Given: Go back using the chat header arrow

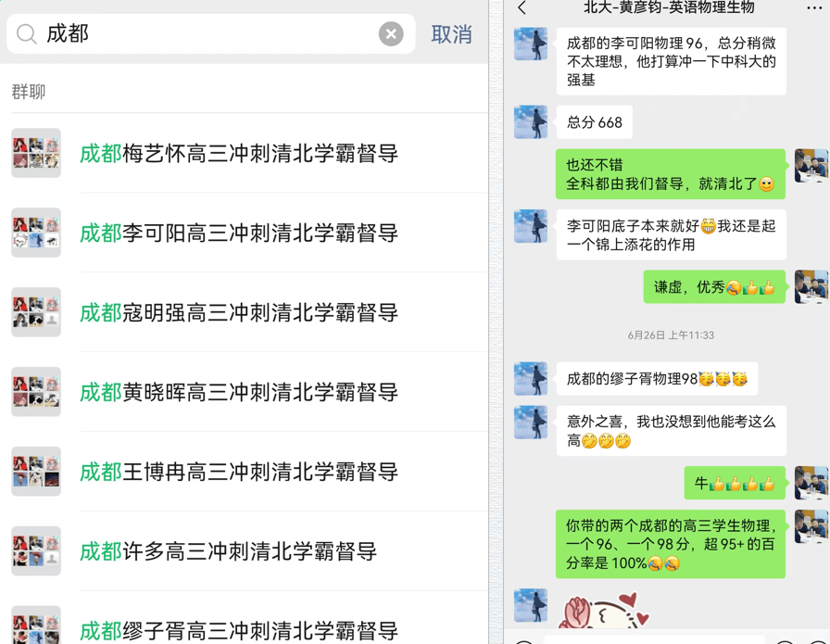Looking at the screenshot, I should 522,8.
